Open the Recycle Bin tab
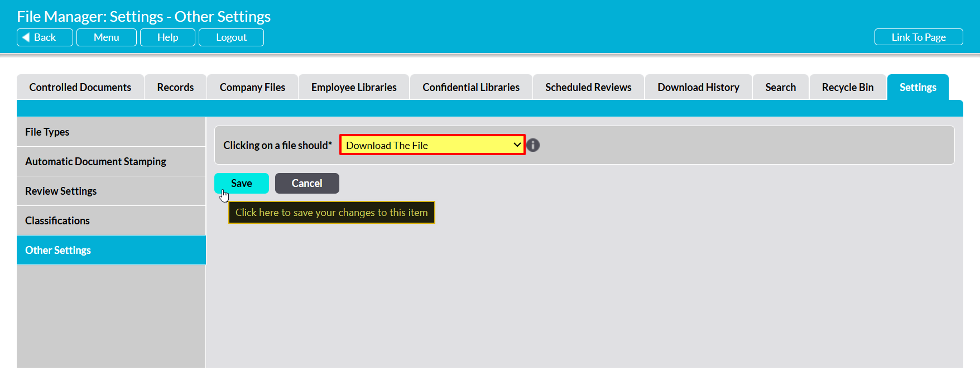This screenshot has height=375, width=980. click(x=847, y=87)
